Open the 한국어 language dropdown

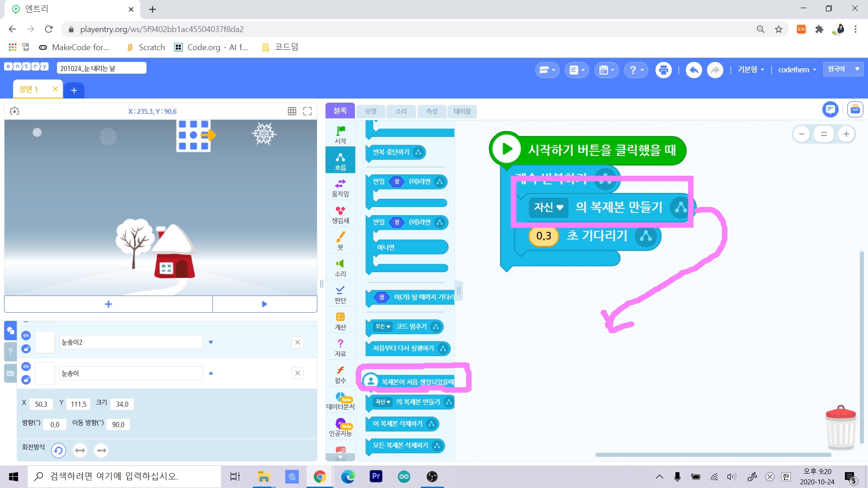[x=843, y=69]
